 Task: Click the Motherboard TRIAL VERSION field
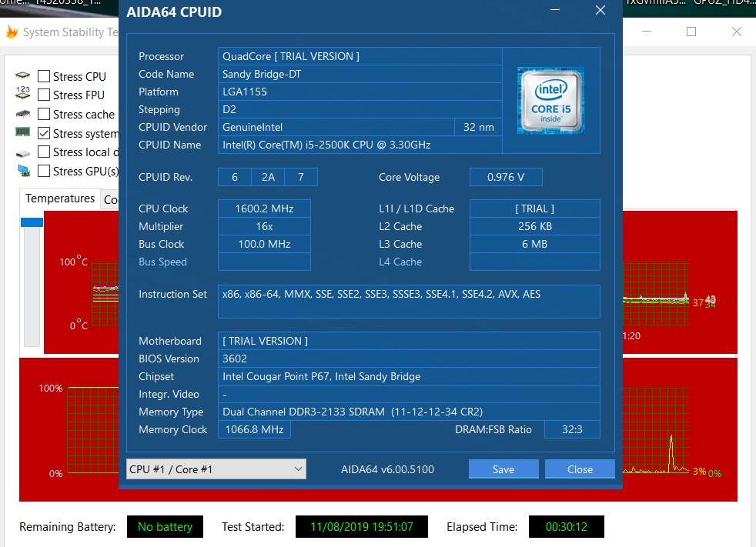coord(409,341)
